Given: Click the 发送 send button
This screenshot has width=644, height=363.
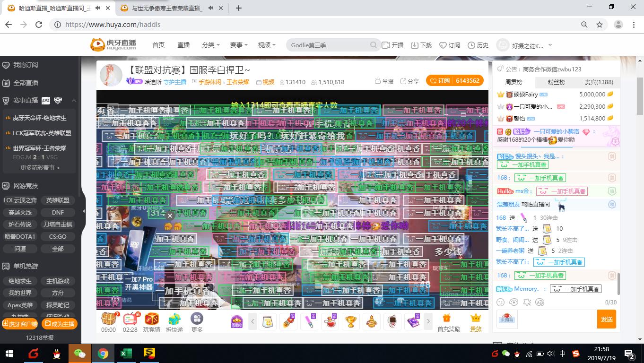Looking at the screenshot, I should coord(607,319).
